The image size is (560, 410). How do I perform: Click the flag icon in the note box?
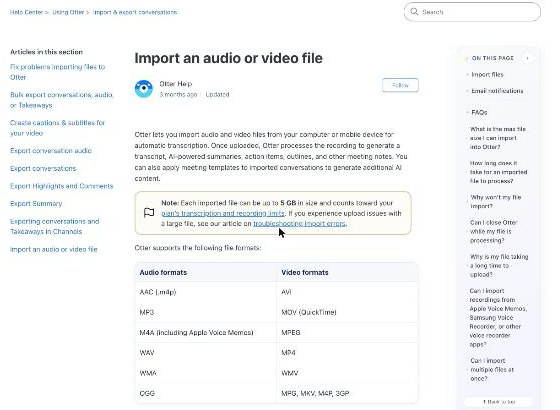(x=149, y=212)
